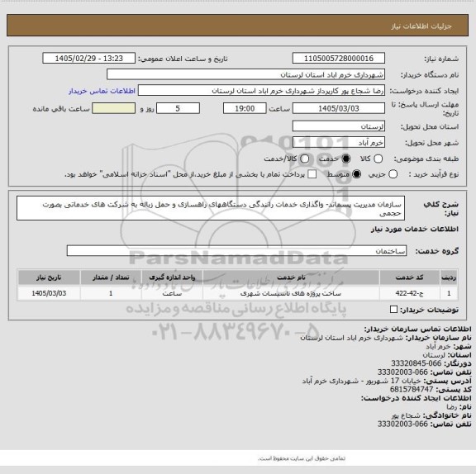Viewport: 476px width, 474px height.
Task: Click the ایجاد کننده درخواست field
Action: tap(261, 91)
